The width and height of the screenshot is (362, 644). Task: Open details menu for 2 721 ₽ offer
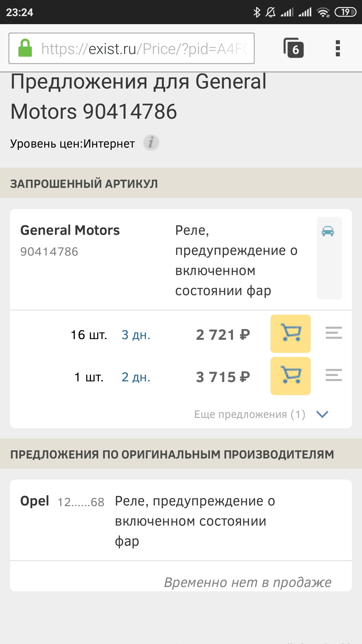(334, 333)
